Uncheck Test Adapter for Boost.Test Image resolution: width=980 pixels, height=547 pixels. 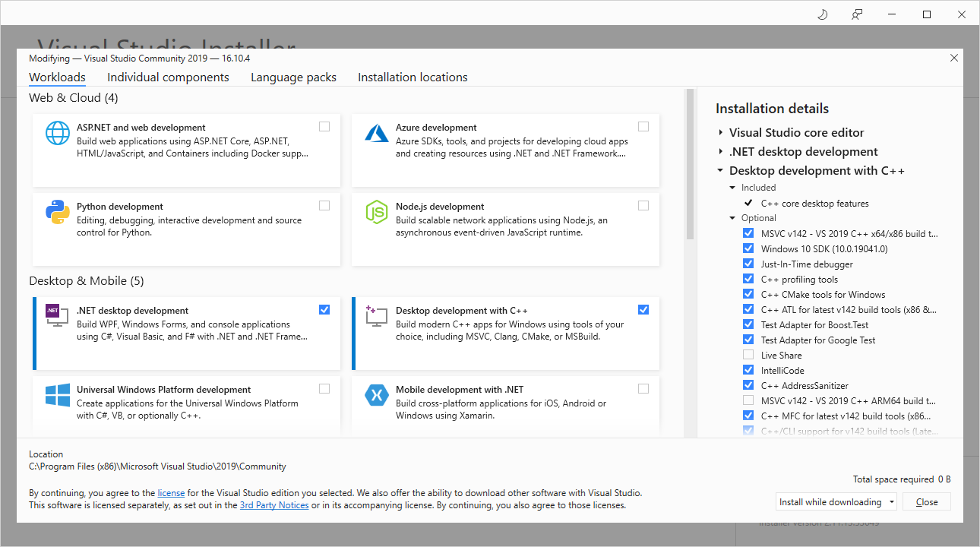(748, 325)
